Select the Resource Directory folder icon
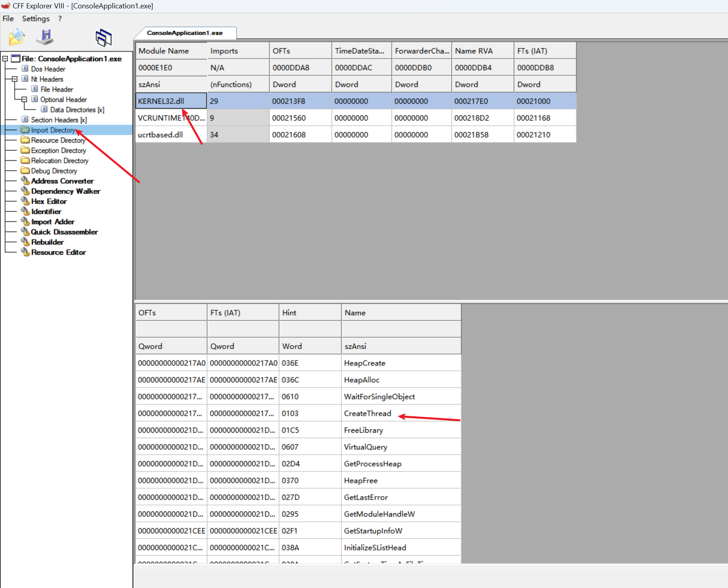The image size is (728, 588). (25, 140)
